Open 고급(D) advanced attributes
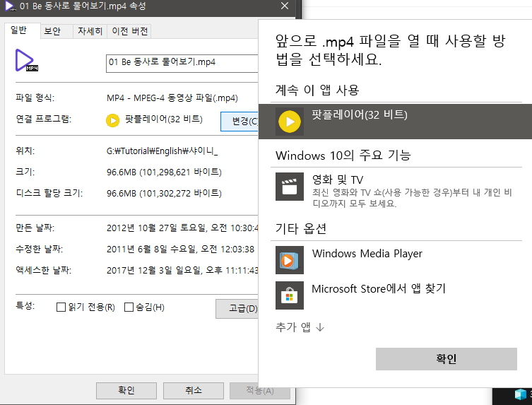Image resolution: width=532 pixels, height=405 pixels. click(x=237, y=309)
